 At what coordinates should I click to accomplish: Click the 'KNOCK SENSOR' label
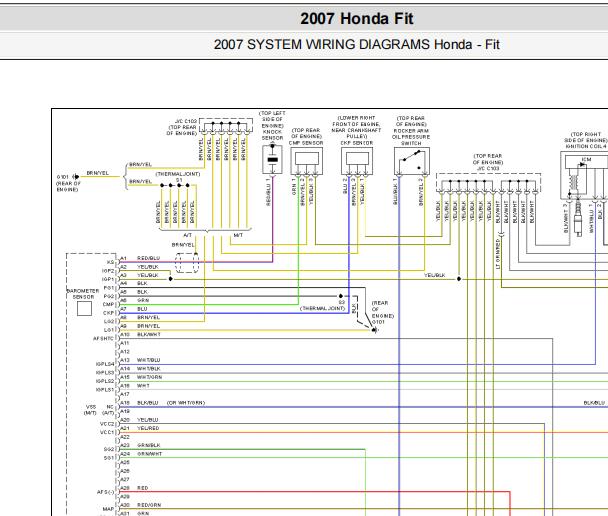point(273,135)
